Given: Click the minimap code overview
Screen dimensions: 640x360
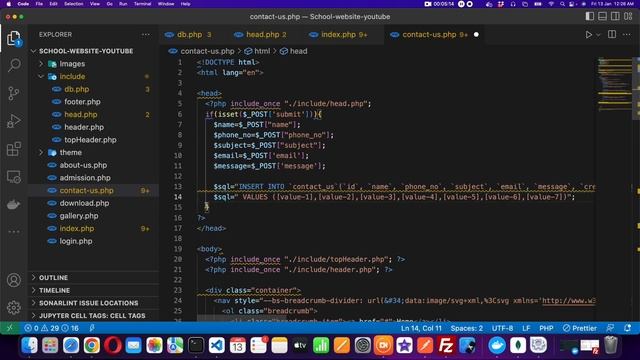Looking at the screenshot, I should pos(614,84).
